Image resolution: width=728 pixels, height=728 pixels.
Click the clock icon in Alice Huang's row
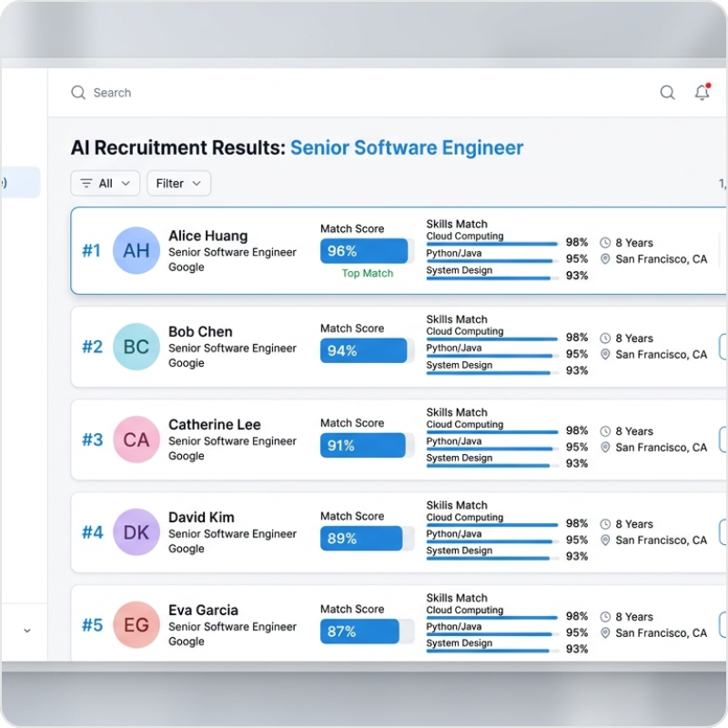point(605,243)
